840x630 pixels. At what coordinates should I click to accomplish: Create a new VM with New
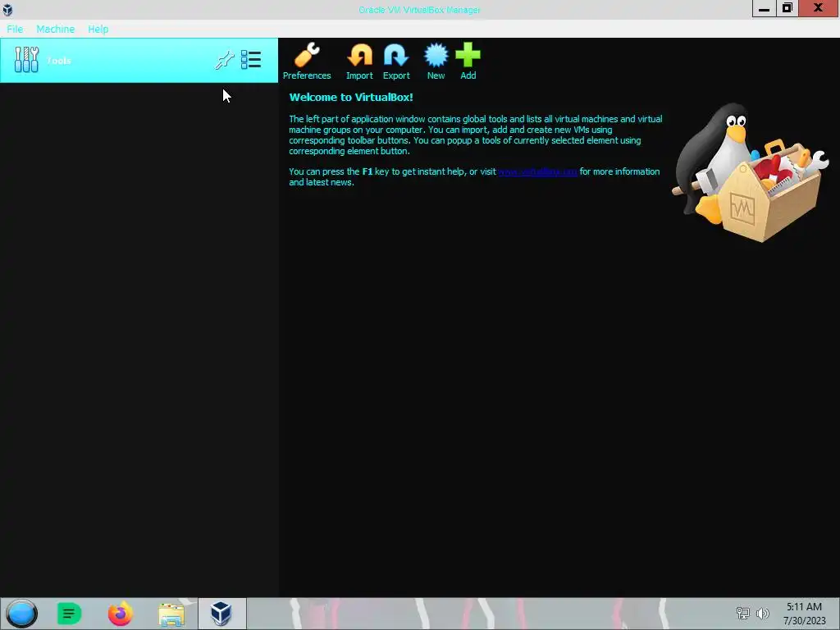point(436,62)
